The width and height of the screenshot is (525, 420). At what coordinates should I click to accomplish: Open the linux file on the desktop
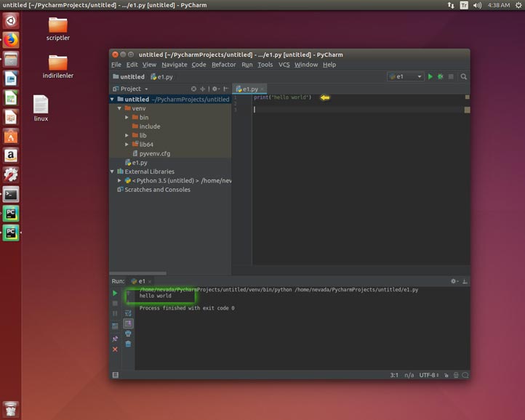tap(41, 108)
